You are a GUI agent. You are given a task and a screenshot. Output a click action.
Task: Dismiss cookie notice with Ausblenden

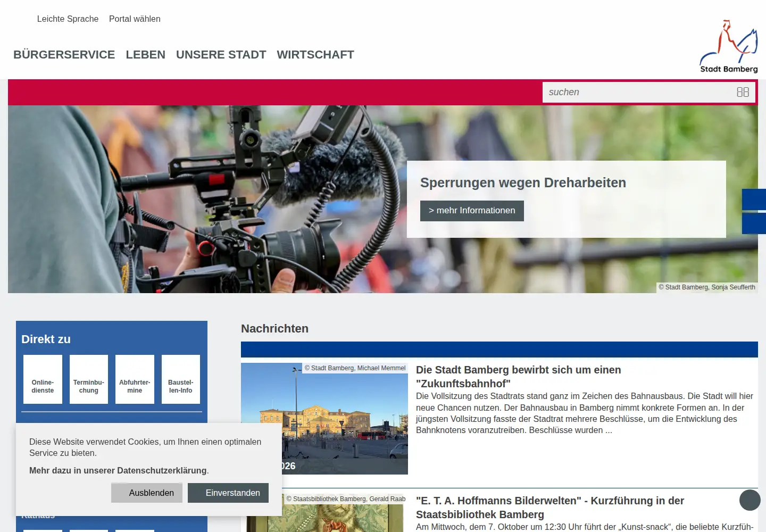[x=147, y=493]
